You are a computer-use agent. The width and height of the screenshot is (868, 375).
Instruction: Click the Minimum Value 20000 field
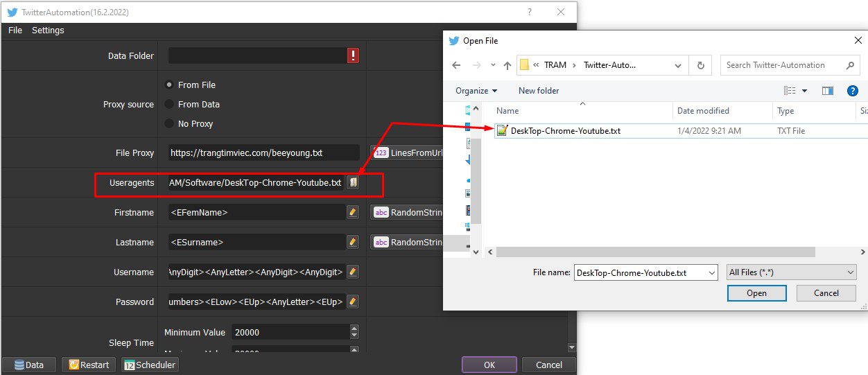click(291, 332)
